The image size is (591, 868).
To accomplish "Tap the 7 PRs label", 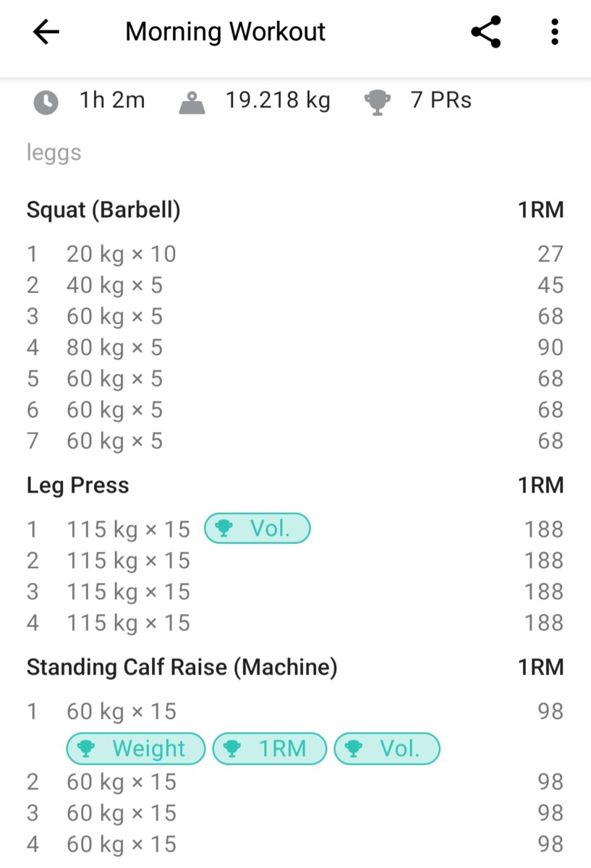I will click(441, 101).
